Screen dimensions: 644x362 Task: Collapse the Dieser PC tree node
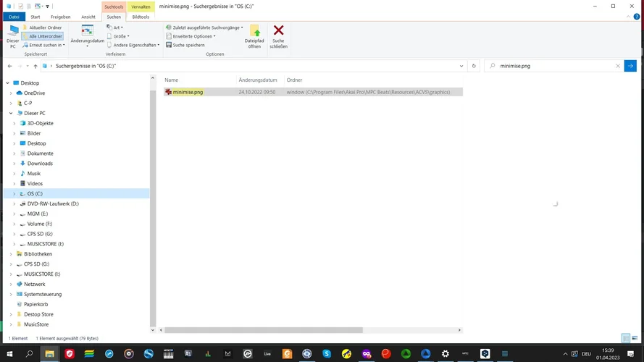point(11,113)
